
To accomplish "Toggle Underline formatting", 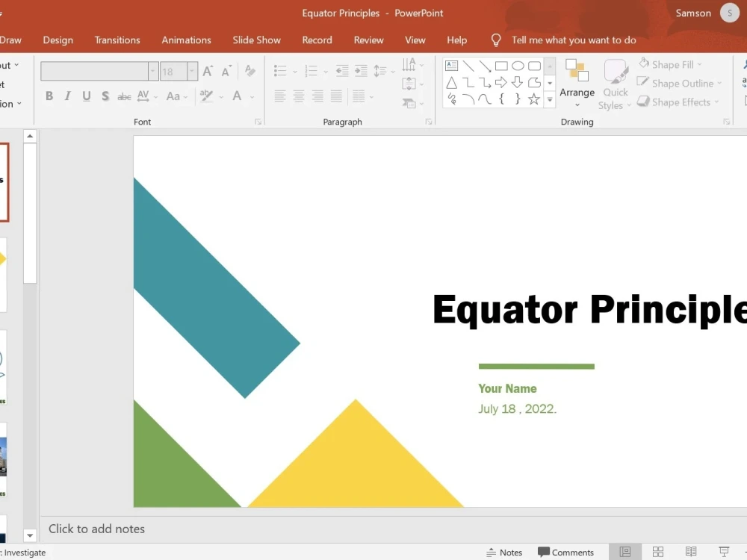I will tap(86, 96).
